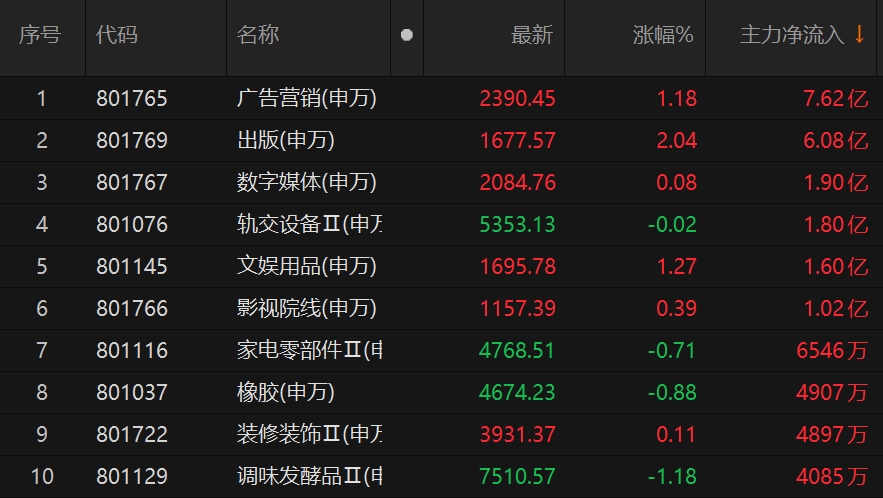Open 文娱用品(申万) sector row
Viewport: 883px width, 498px height.
coord(306,266)
